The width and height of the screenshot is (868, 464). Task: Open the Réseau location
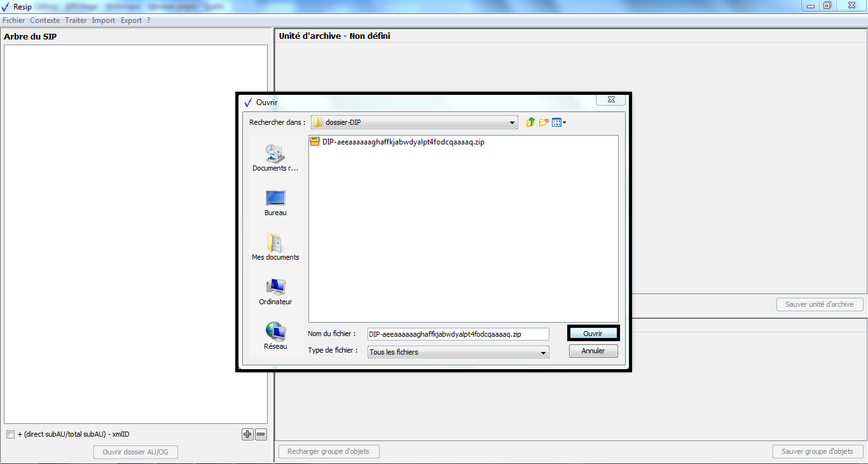pos(275,336)
